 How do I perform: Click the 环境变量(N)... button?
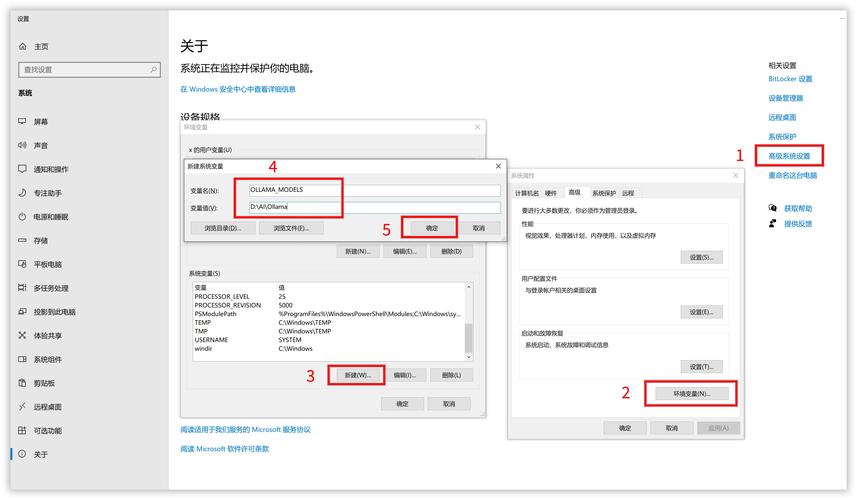pyautogui.click(x=690, y=394)
